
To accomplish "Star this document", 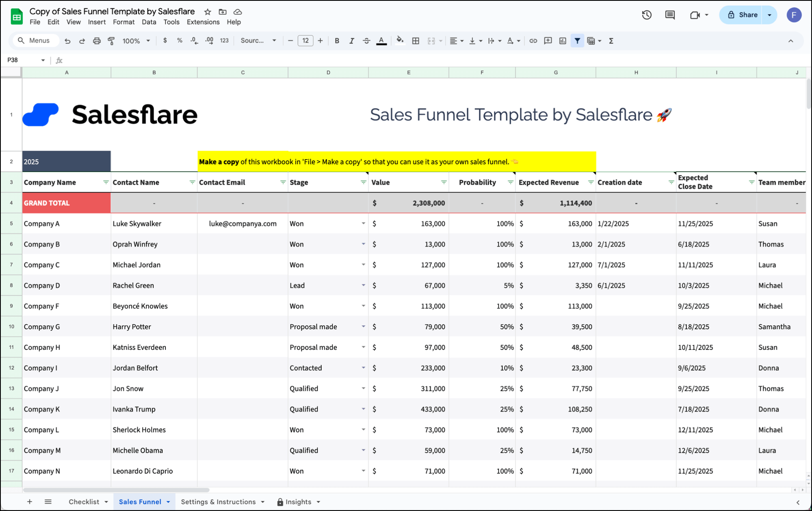I will tap(208, 12).
